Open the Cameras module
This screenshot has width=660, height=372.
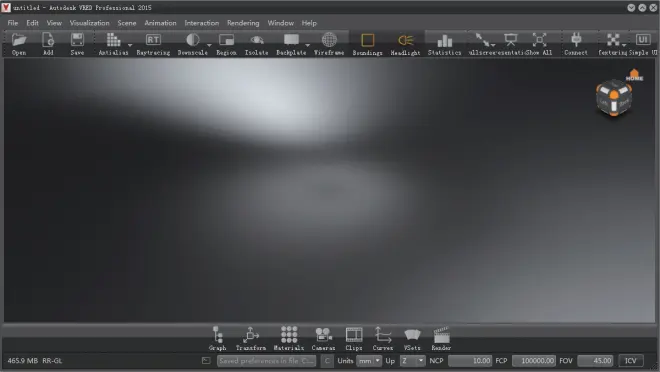tap(323, 339)
